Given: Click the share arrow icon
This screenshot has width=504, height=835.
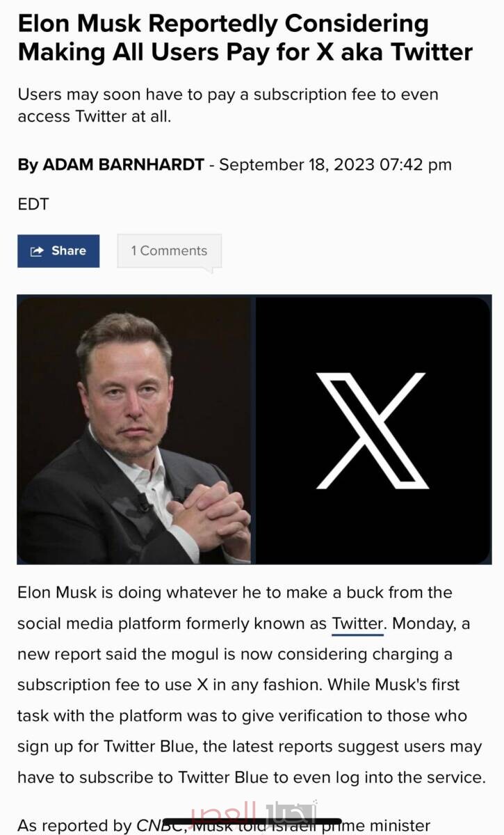Looking at the screenshot, I should tap(38, 251).
